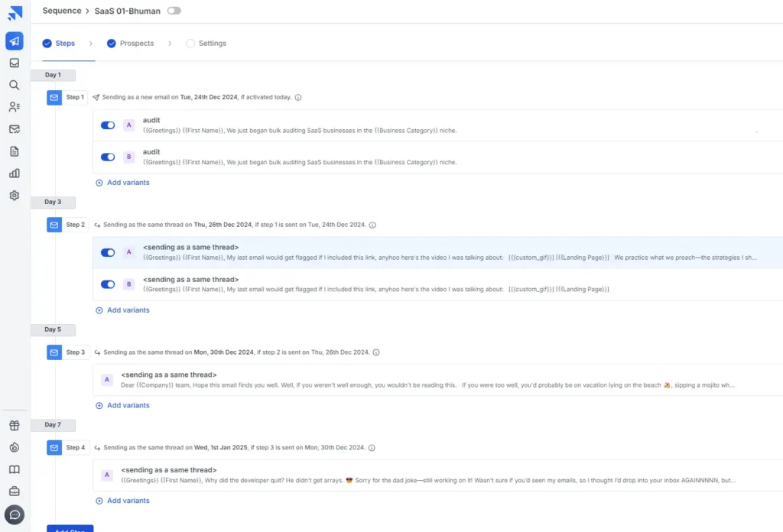Open the Settings tab
Viewport: 783px width, 532px height.
click(206, 44)
